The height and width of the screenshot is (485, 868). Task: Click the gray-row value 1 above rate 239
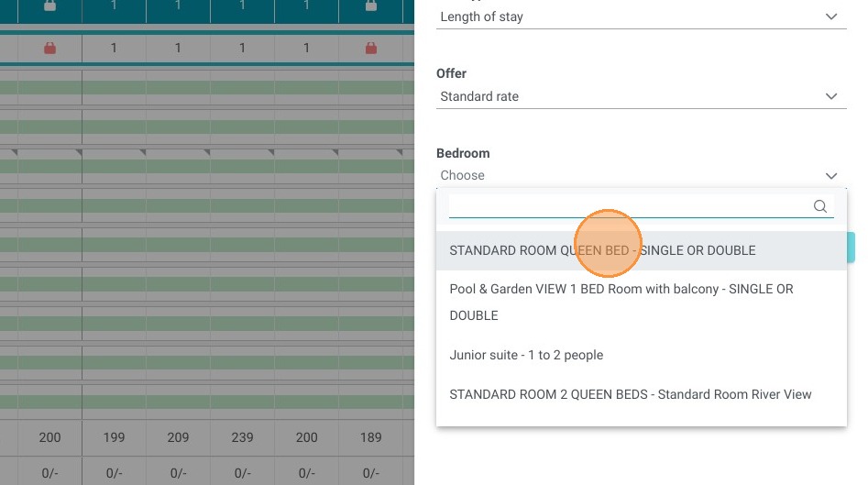[x=243, y=49]
